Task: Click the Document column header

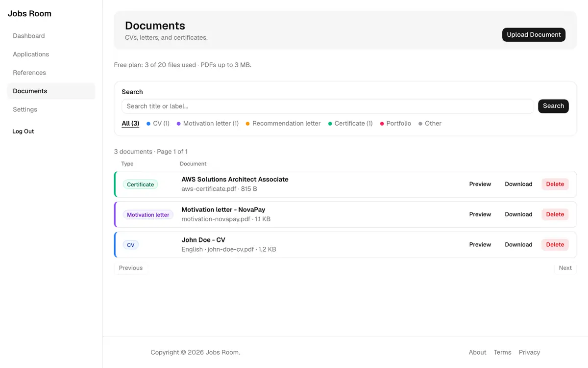Action: pos(193,164)
